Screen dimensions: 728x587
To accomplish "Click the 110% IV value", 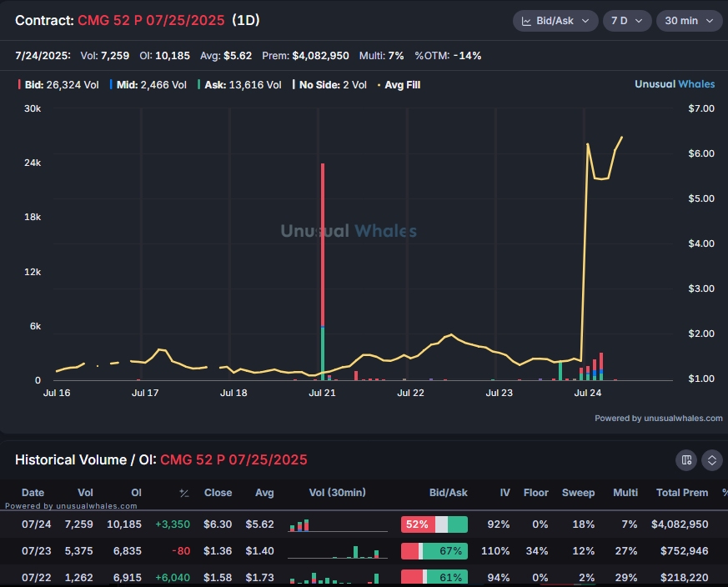I will click(x=495, y=551).
